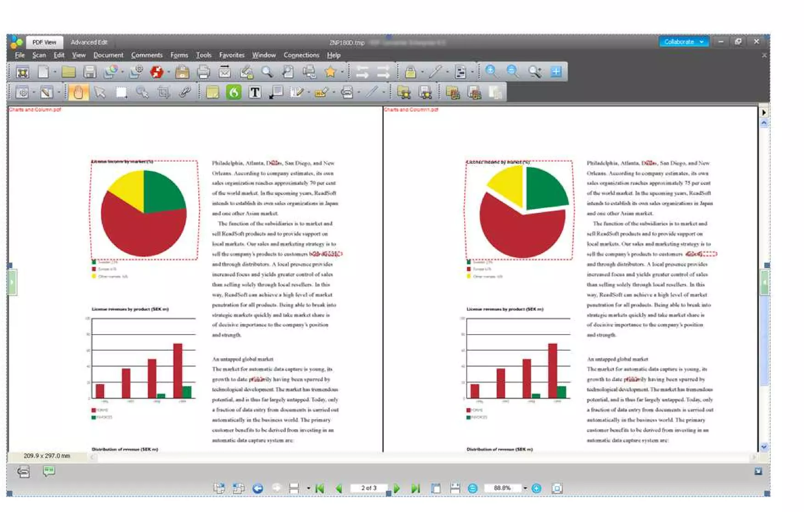Click the send email envelope icon

tap(225, 72)
